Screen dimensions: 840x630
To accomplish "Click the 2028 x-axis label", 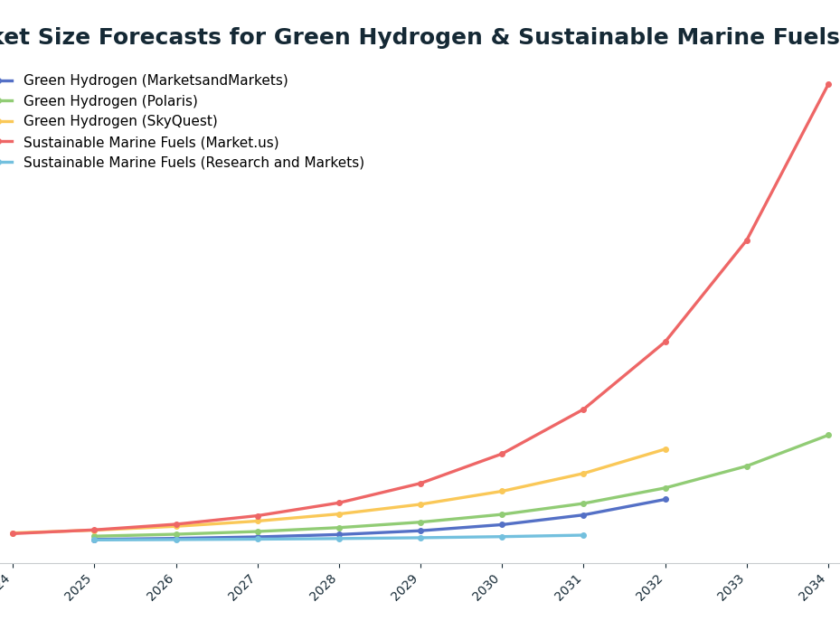I will (x=324, y=588).
